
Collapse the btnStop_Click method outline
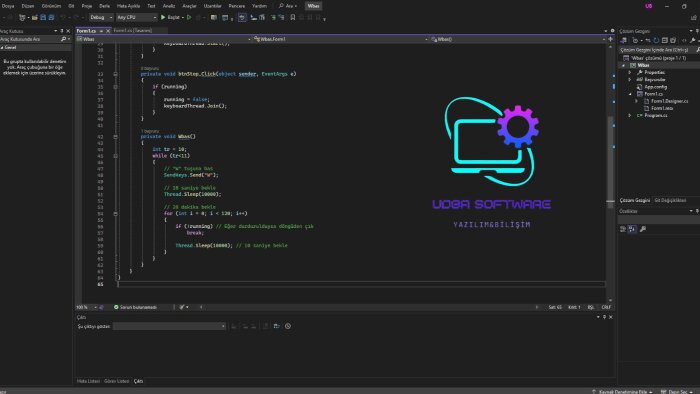tap(116, 74)
